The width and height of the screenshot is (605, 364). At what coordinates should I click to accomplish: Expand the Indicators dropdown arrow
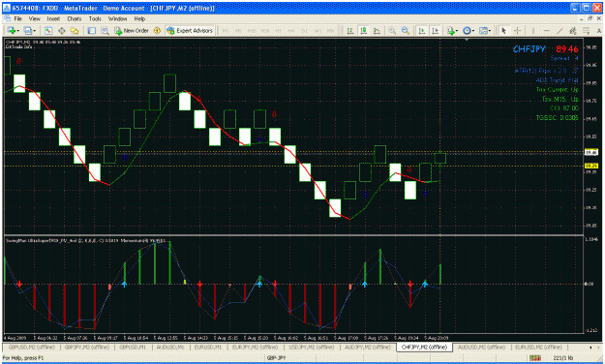(457, 31)
